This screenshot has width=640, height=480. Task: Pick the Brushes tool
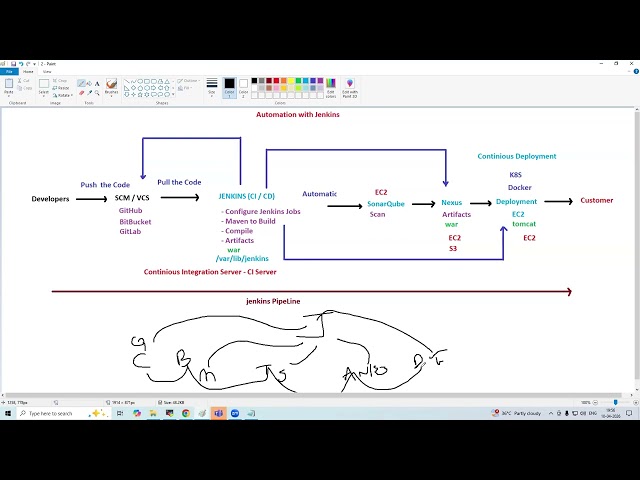111,84
